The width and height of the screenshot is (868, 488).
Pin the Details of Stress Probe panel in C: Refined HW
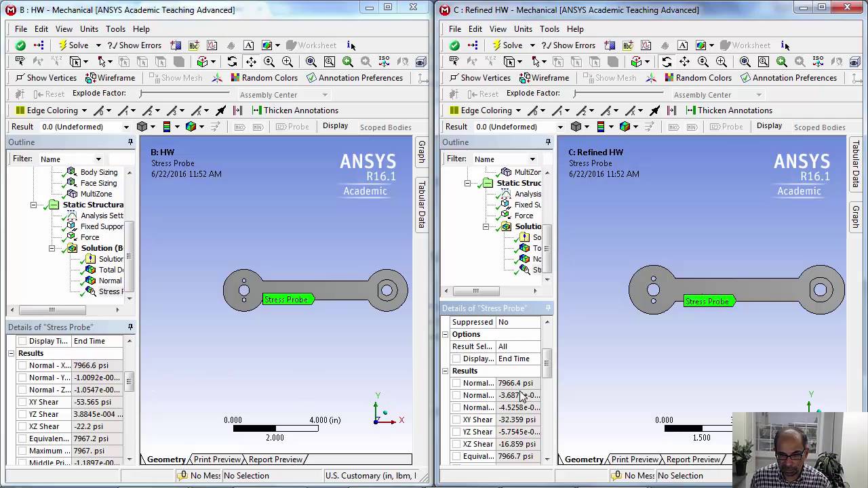tap(548, 308)
